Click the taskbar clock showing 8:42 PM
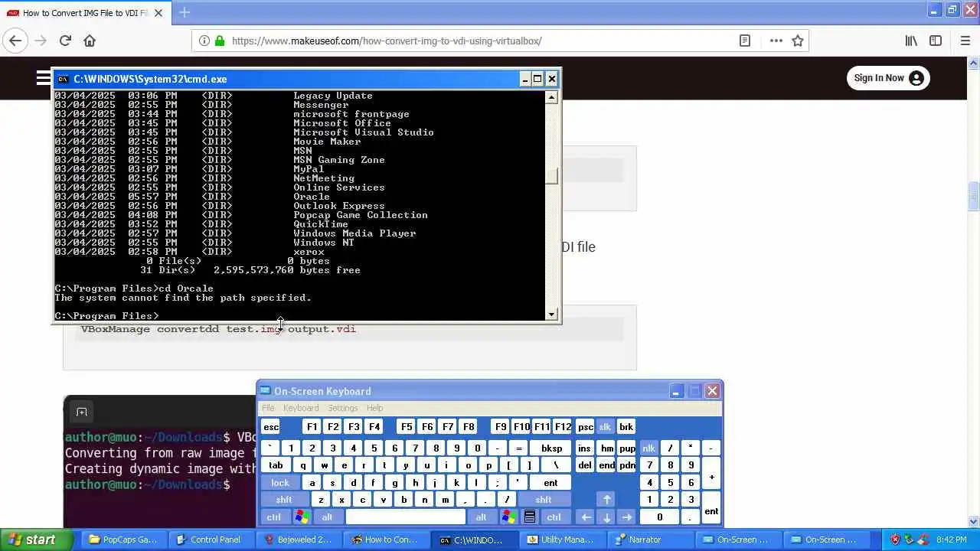The image size is (980, 551). pos(951,540)
